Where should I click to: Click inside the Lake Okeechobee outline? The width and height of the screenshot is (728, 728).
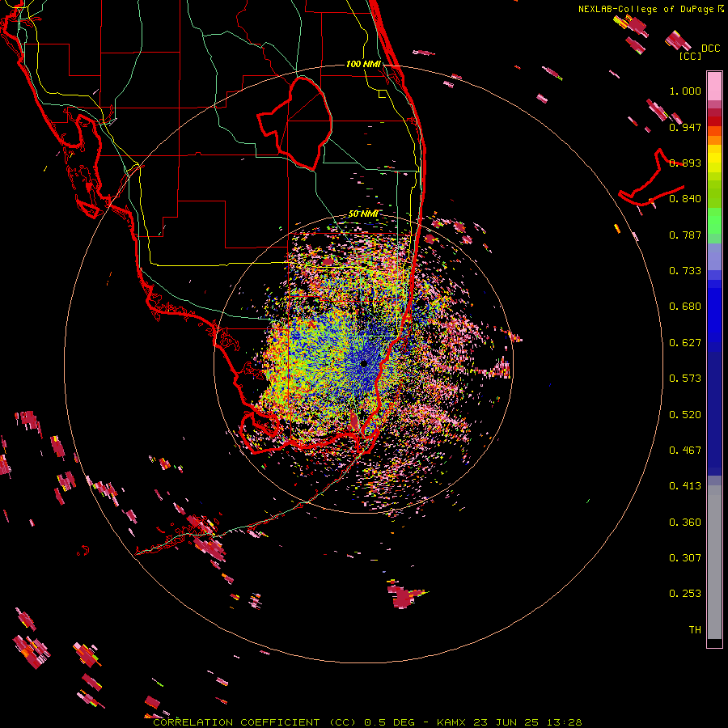pos(302,125)
